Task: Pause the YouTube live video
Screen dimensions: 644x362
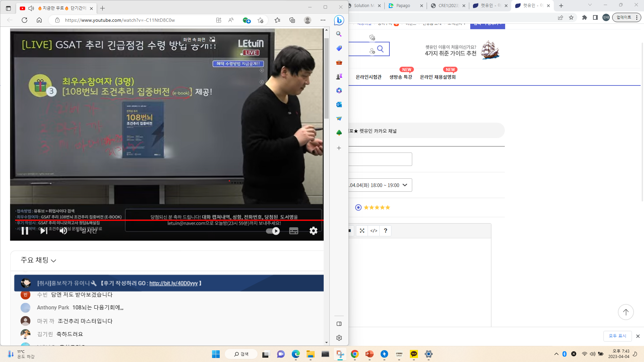Action: coord(25,231)
